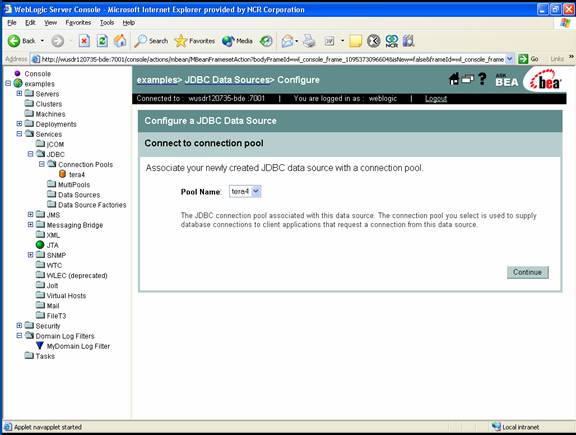The image size is (576, 435).
Task: Expand the SNMP tree node
Action: [x=30, y=255]
